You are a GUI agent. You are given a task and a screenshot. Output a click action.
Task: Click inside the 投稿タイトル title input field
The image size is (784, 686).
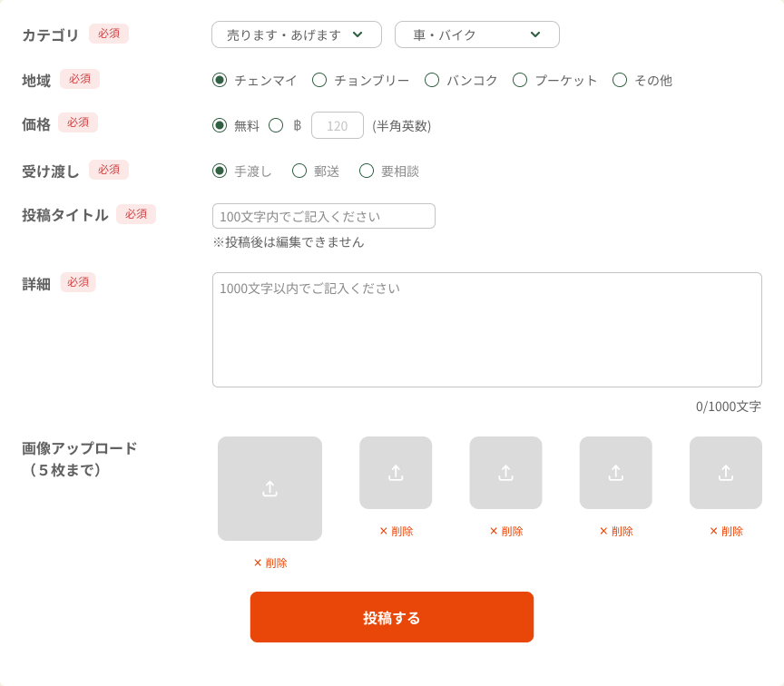(323, 216)
